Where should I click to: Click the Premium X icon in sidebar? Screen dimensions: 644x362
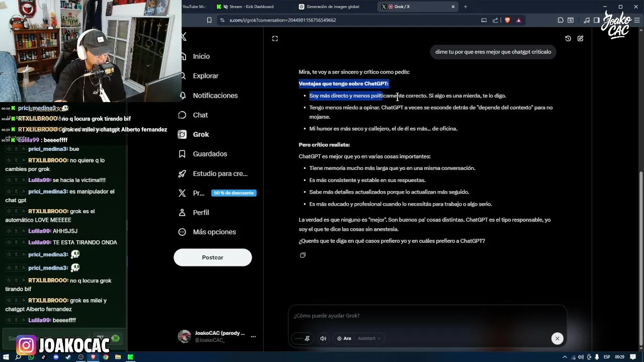click(x=182, y=193)
